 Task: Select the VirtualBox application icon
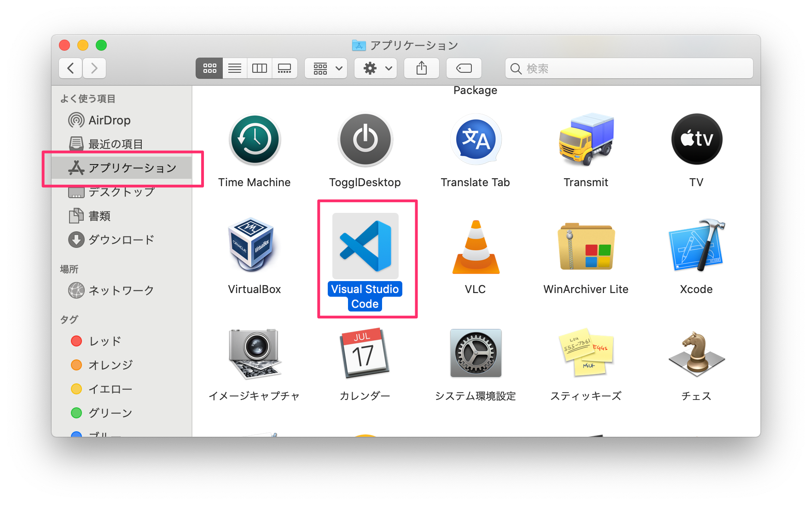click(x=255, y=246)
